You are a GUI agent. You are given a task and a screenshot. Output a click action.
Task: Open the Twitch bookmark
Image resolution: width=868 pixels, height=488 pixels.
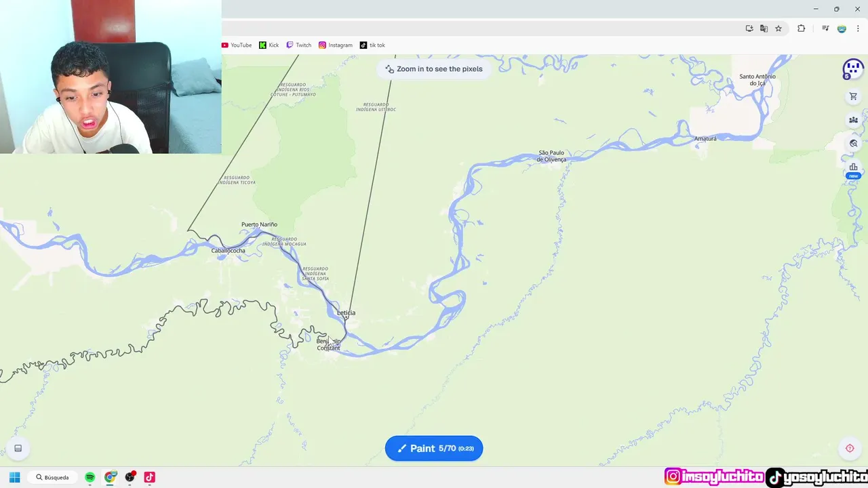tap(299, 45)
